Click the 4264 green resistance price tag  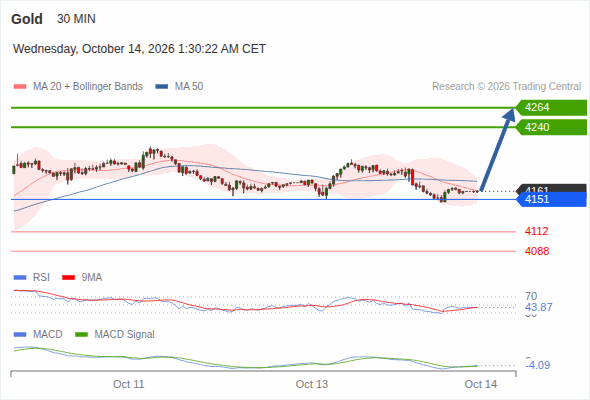click(x=551, y=108)
